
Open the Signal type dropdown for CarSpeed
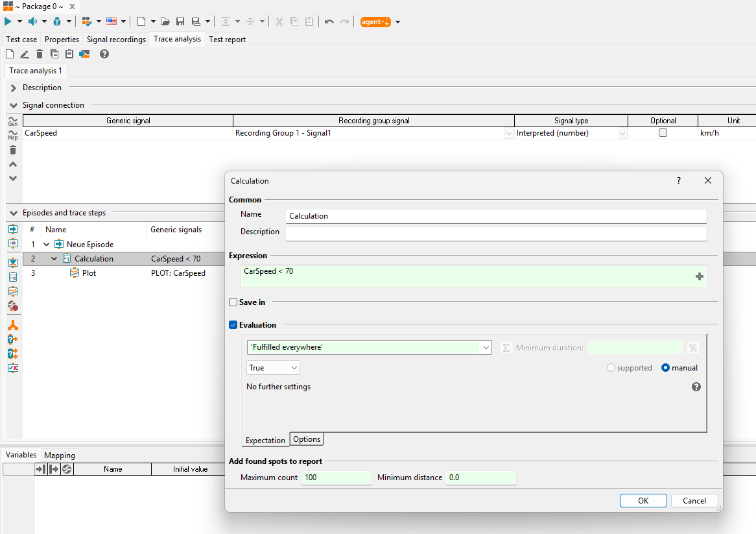(x=622, y=133)
